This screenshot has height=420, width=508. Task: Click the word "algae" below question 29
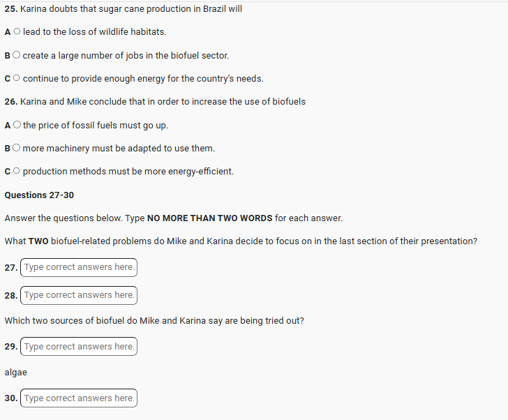(16, 373)
